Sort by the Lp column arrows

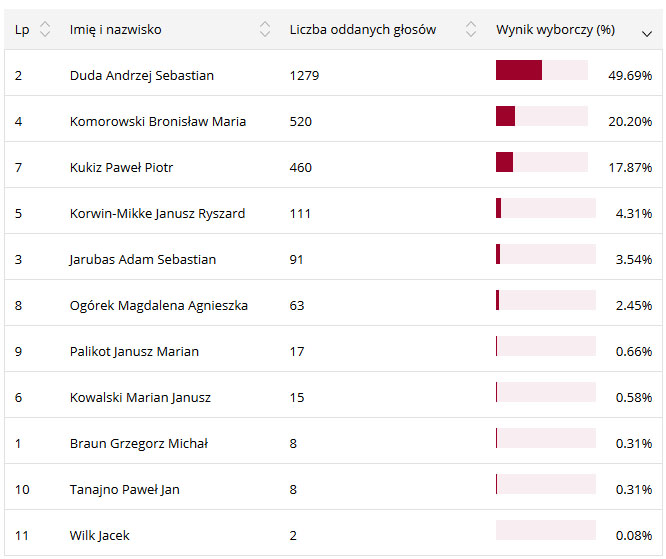pos(44,30)
